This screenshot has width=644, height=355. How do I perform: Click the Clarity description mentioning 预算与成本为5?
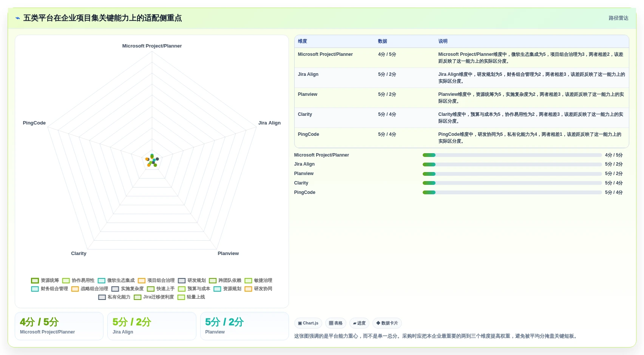(x=531, y=118)
